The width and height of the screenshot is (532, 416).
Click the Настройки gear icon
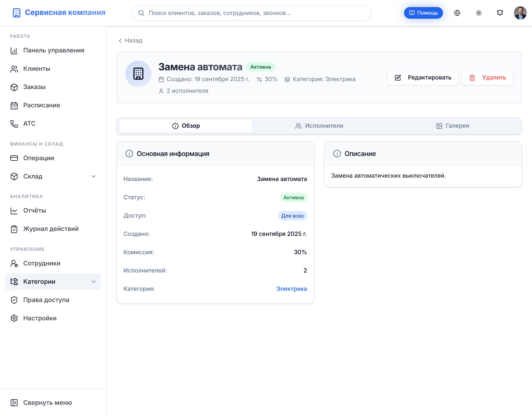[14, 318]
